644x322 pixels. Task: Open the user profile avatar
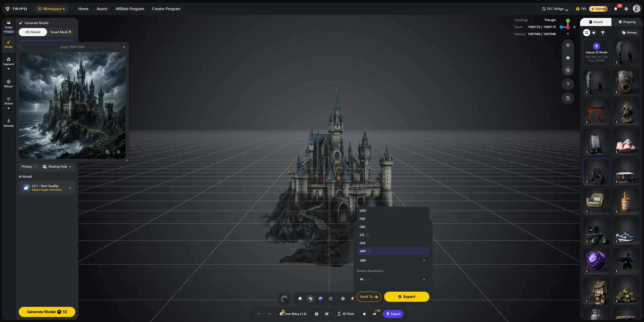point(637,9)
